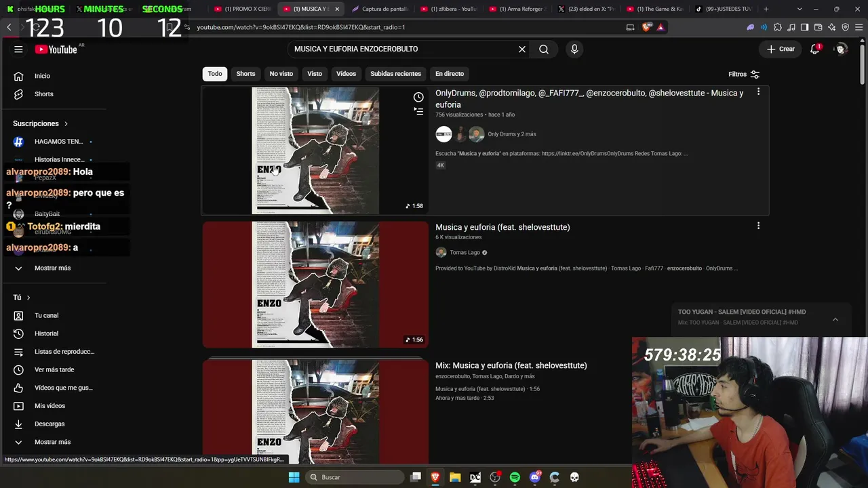This screenshot has height=488, width=868.
Task: Select the En directo filter chip
Action: pos(450,74)
